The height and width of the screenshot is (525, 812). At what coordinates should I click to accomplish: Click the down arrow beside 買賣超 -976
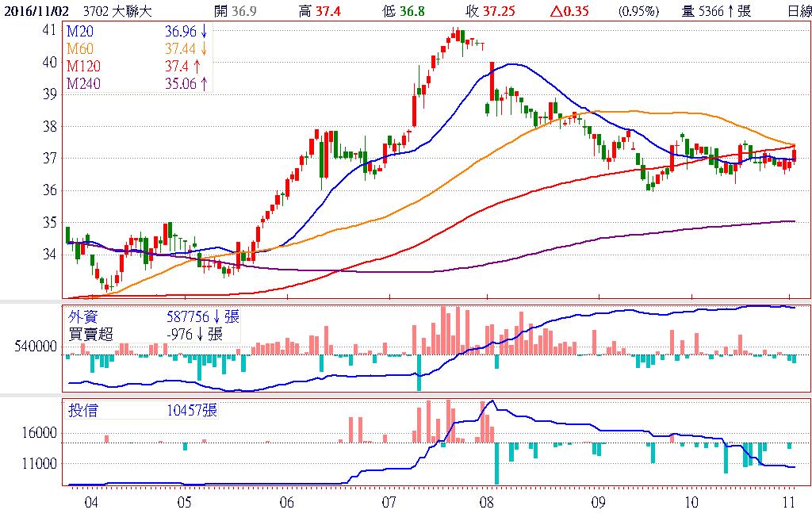[x=199, y=334]
